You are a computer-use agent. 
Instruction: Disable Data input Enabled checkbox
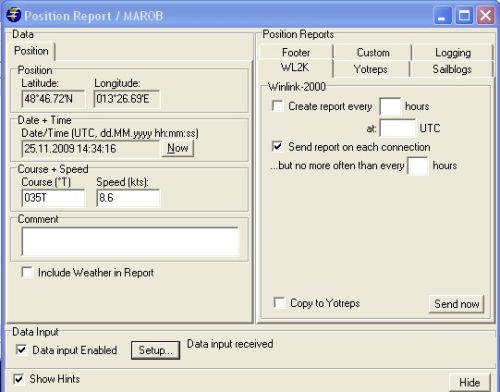[21, 350]
